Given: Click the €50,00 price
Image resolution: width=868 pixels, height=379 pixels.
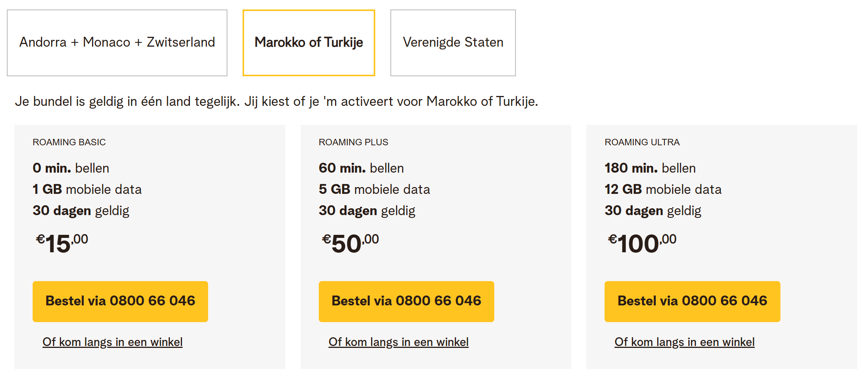Looking at the screenshot, I should pyautogui.click(x=350, y=243).
